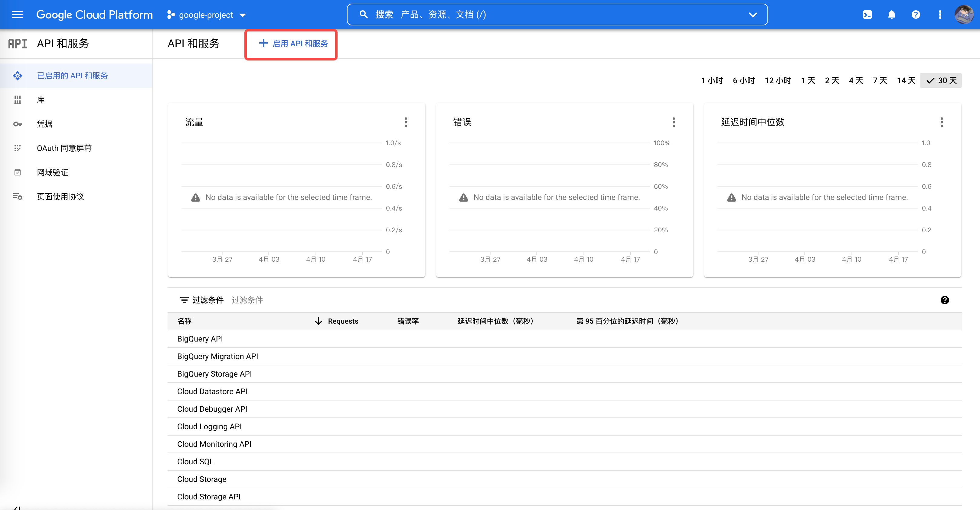Select the 网域验证 checkmark icon
The height and width of the screenshot is (510, 980).
[18, 172]
